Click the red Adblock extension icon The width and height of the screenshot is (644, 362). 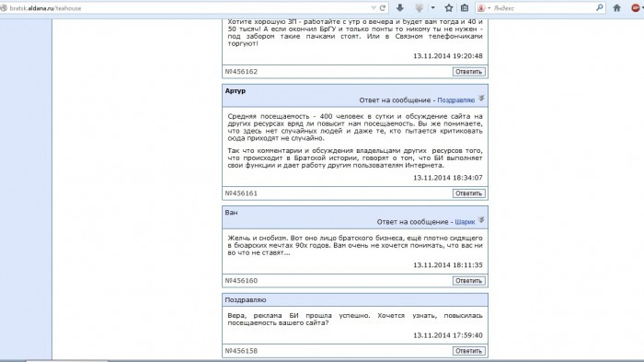(636, 7)
